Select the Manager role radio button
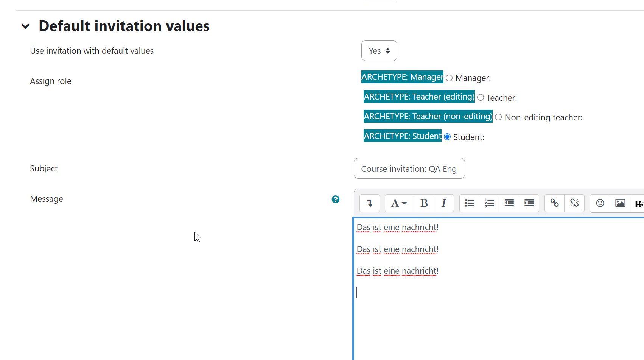 [x=449, y=78]
